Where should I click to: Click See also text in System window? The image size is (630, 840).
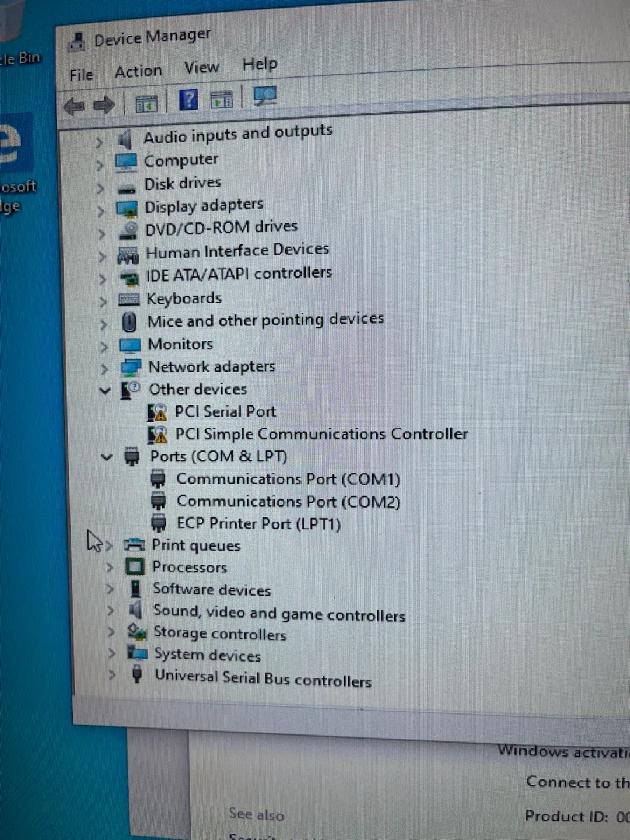coord(256,814)
